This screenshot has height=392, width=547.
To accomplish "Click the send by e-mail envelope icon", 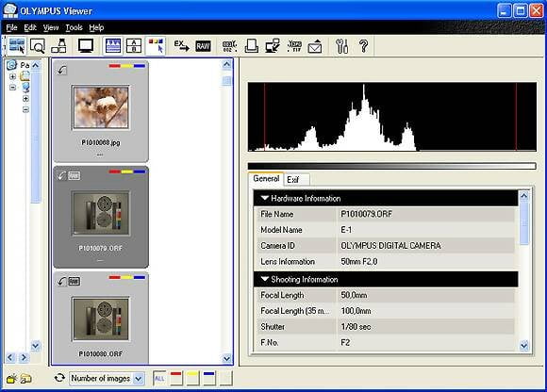I will click(315, 46).
